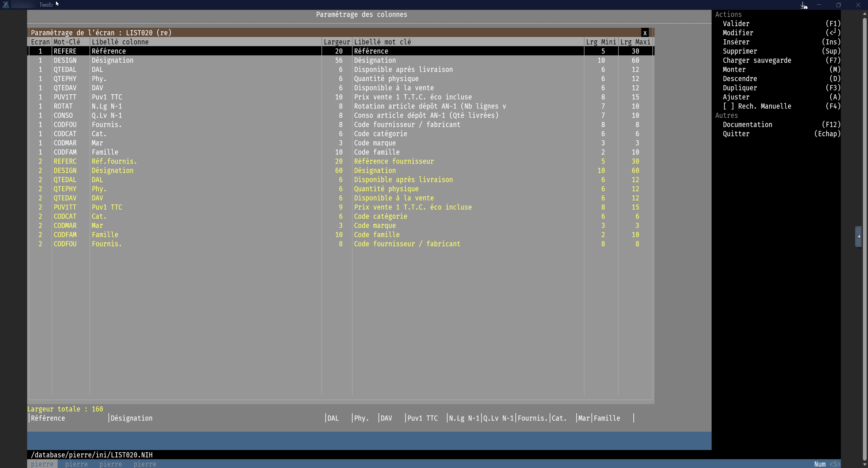Click the Tweb app logo icon
Image resolution: width=868 pixels, height=468 pixels.
(6, 5)
